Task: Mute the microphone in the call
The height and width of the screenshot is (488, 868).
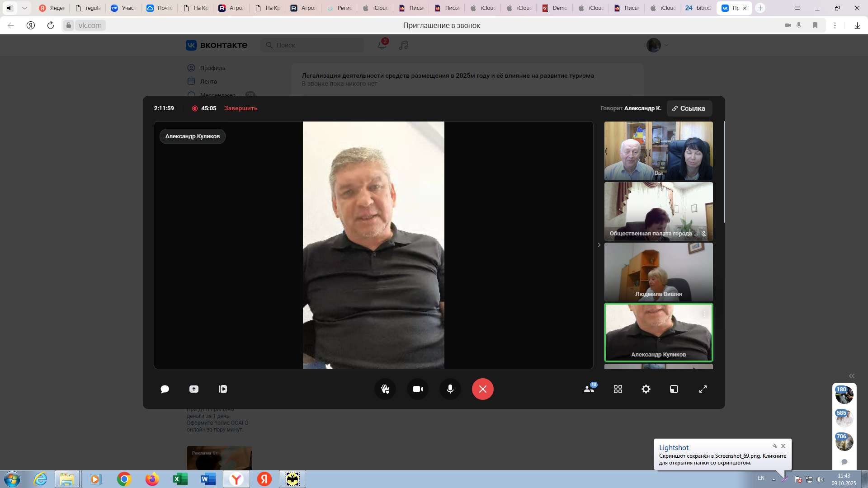Action: (x=450, y=389)
